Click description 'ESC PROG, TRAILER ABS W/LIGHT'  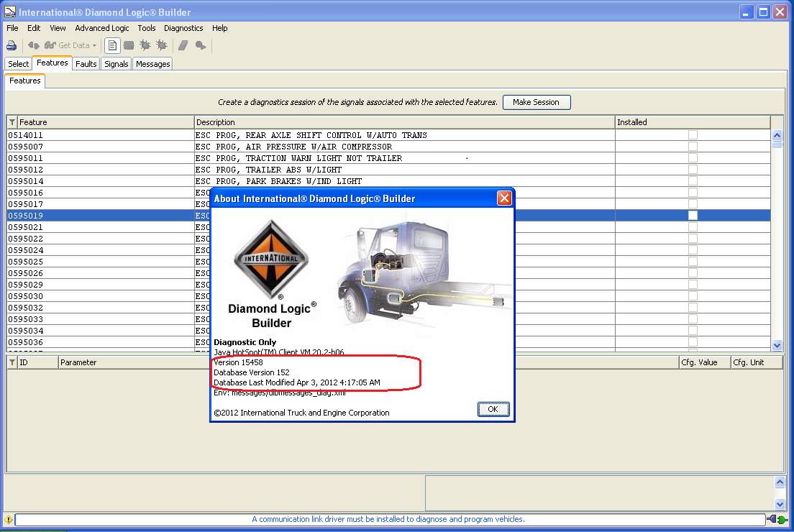click(x=268, y=170)
